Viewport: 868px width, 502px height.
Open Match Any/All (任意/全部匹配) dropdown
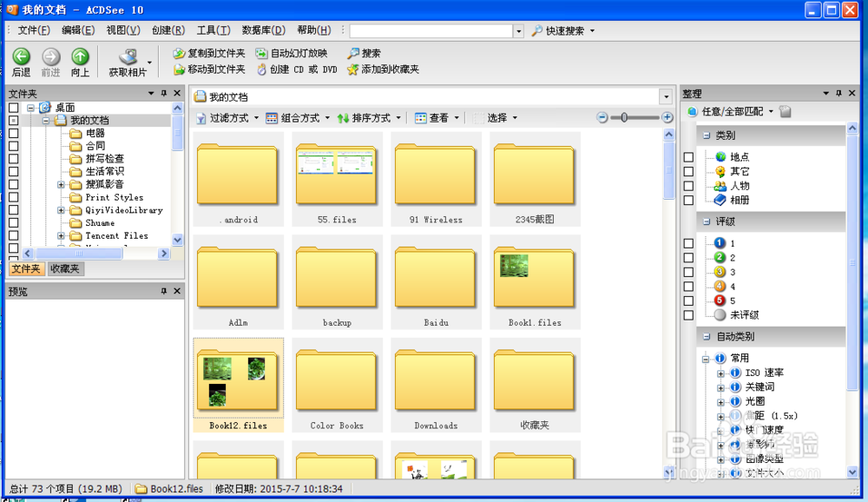point(731,111)
